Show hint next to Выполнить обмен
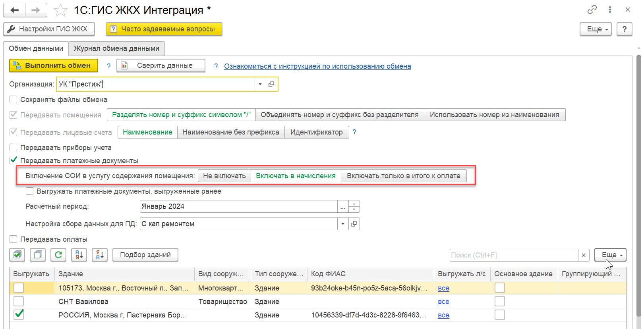 [x=109, y=66]
